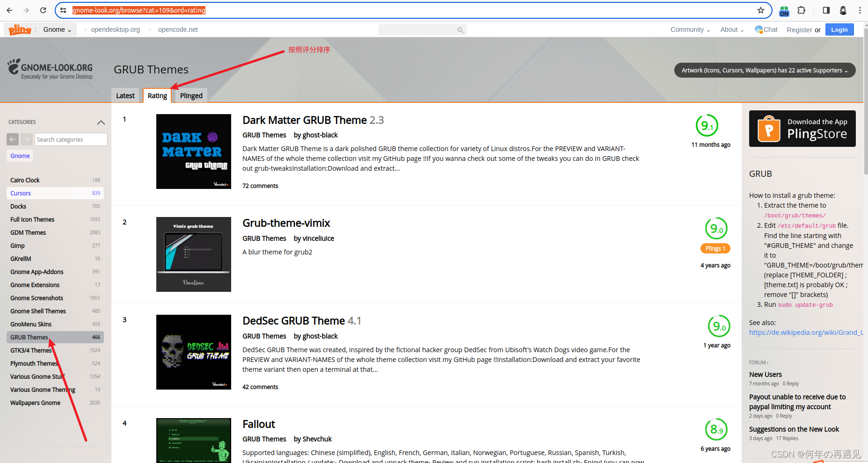Open the 72 comments link
Screen dimensions: 868x463
[260, 186]
